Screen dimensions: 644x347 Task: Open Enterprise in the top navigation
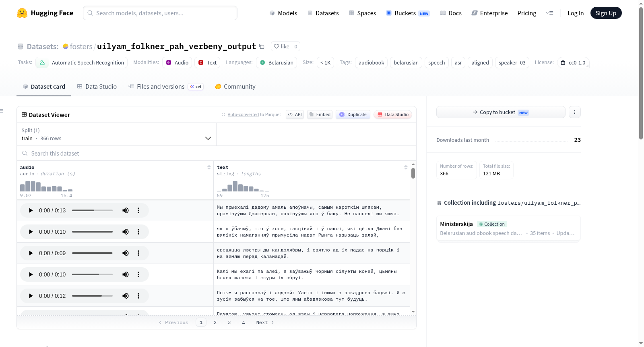(490, 13)
